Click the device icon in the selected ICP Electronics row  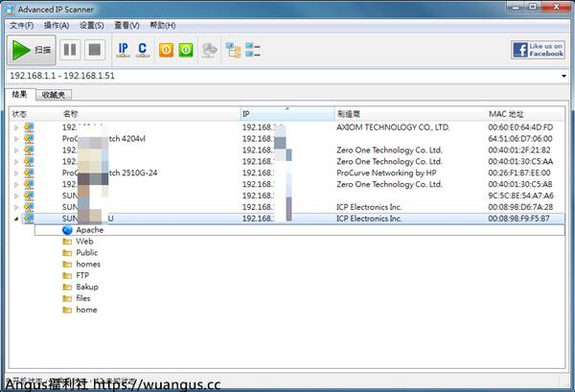(29, 219)
